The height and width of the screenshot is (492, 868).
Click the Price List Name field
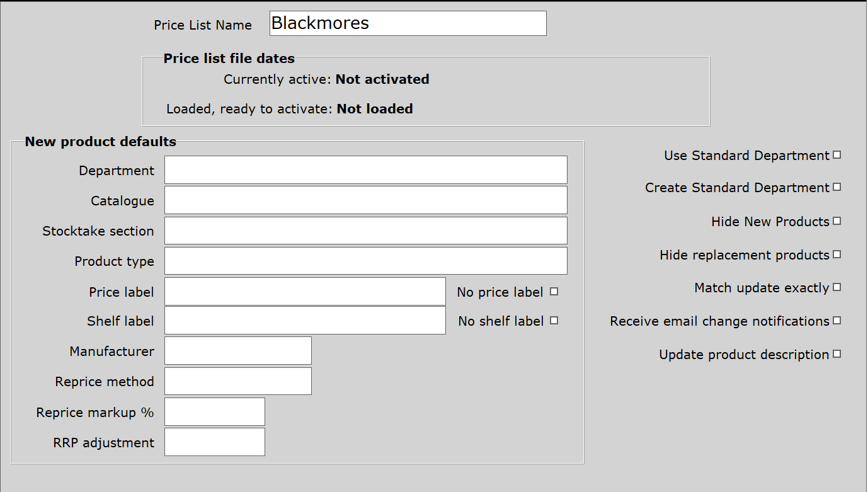408,23
